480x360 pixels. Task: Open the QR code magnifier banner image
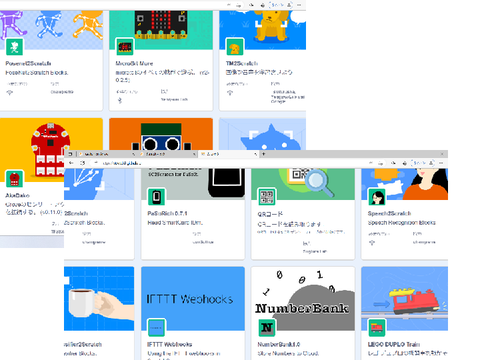click(x=303, y=184)
